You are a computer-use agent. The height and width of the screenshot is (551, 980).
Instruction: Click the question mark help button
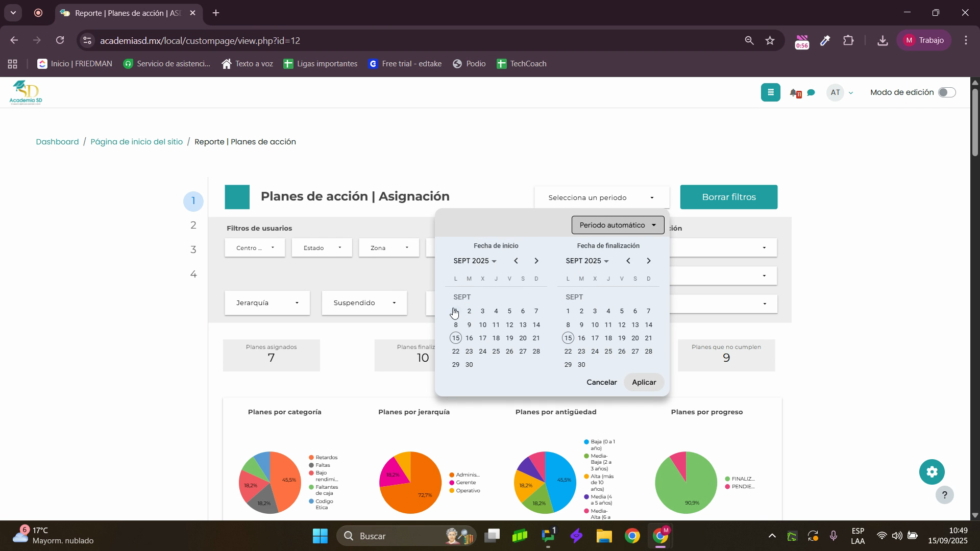click(944, 495)
